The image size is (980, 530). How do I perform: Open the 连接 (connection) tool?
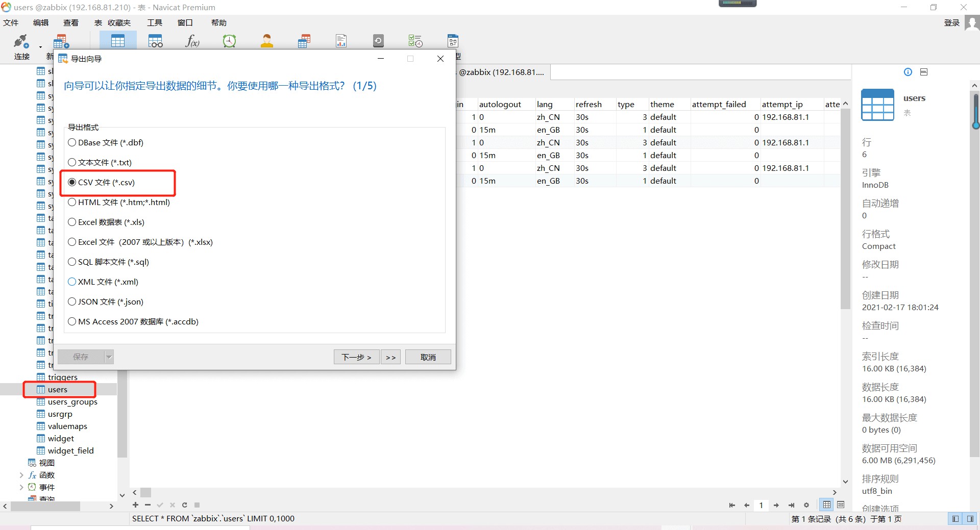pyautogui.click(x=20, y=45)
